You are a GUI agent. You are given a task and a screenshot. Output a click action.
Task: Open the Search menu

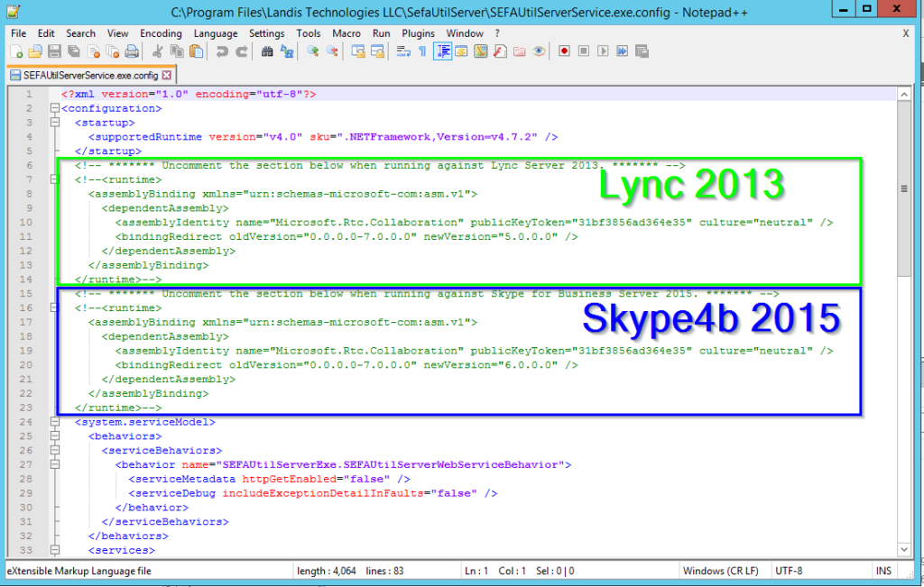(x=80, y=33)
